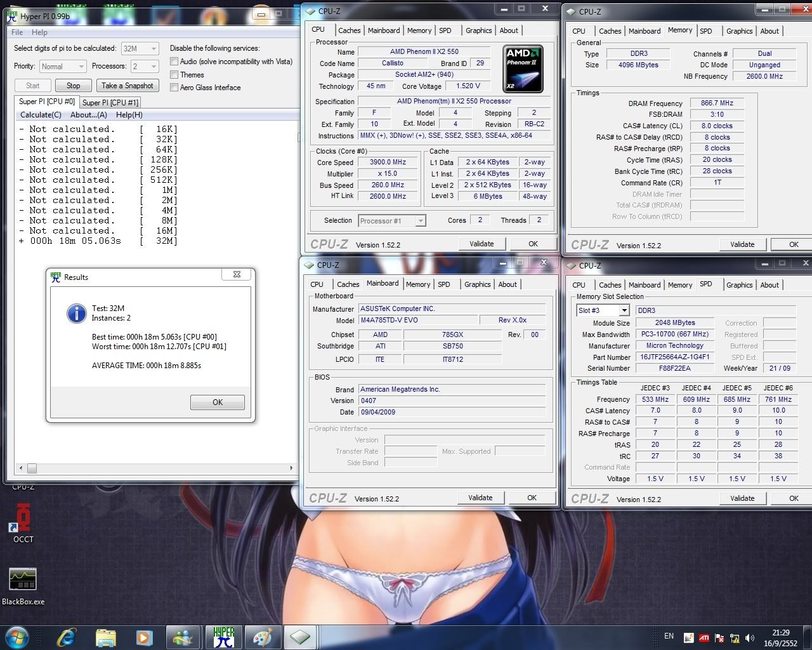Expand the Processor #1 Selection dropdown
Viewport: 812px width, 650px height.
click(x=420, y=221)
